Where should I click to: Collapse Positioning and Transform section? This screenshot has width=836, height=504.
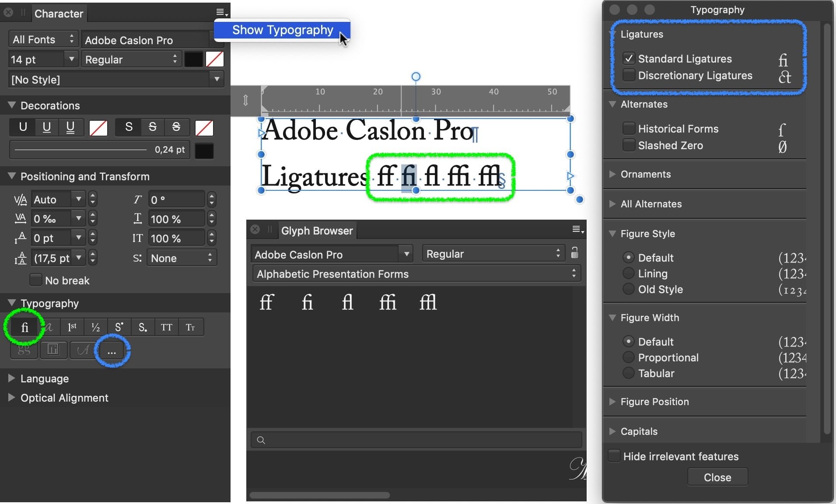click(12, 176)
